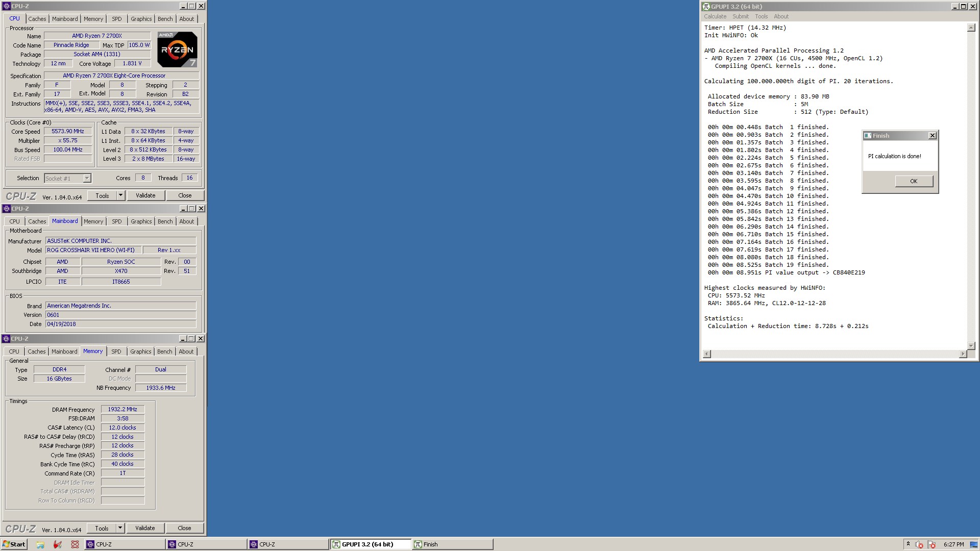
Task: Activate GPUPI 3.2 taskbar button
Action: pos(371,544)
